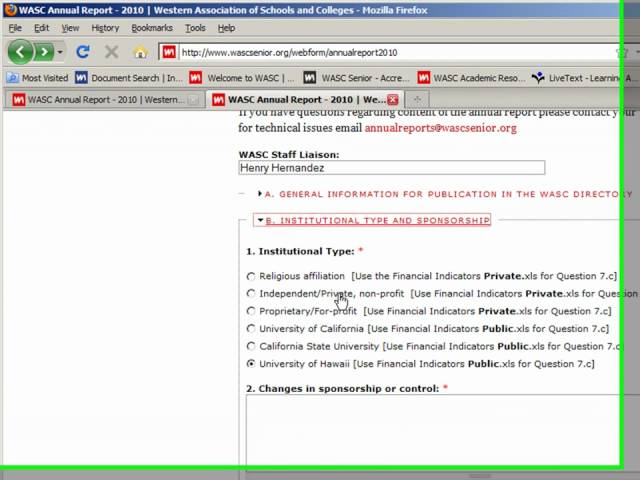Click the WASC Senior bookmark icon
640x480 pixels.
tap(310, 78)
